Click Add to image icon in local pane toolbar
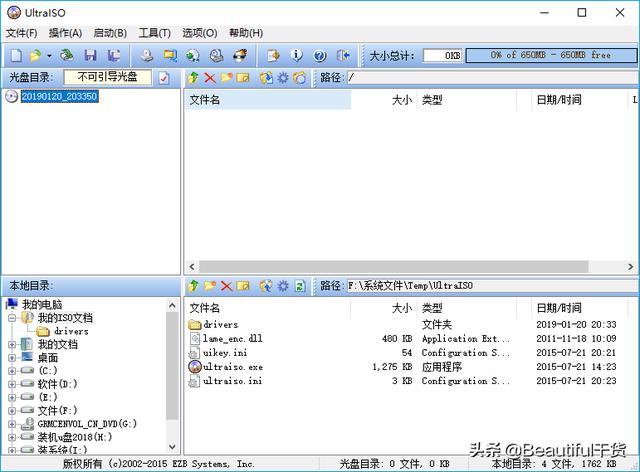 click(266, 286)
